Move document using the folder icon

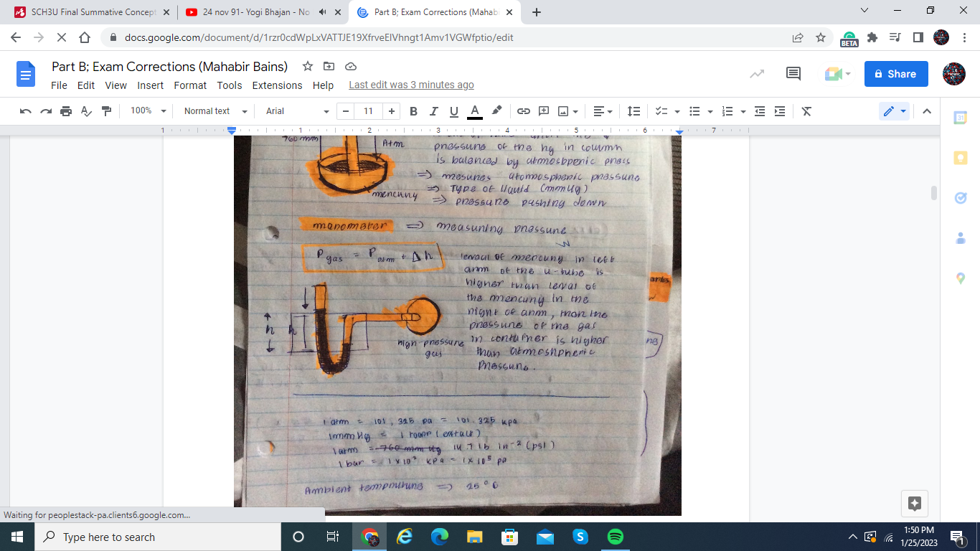click(x=329, y=66)
